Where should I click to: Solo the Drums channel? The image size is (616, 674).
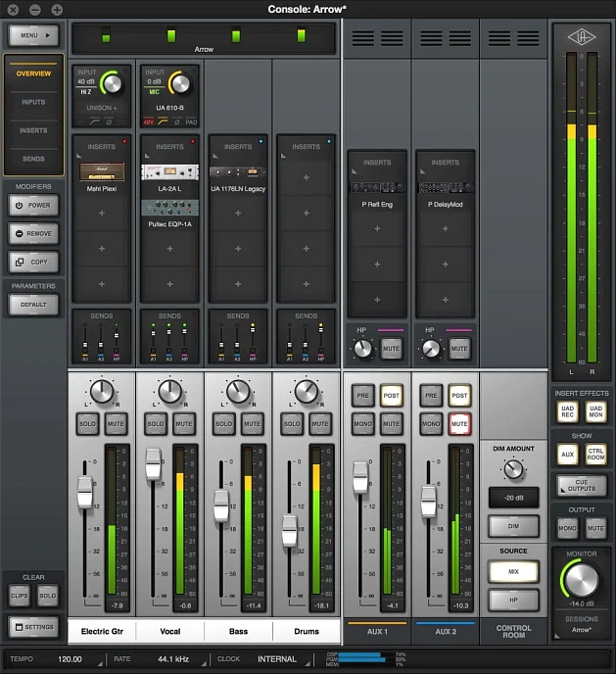click(292, 424)
